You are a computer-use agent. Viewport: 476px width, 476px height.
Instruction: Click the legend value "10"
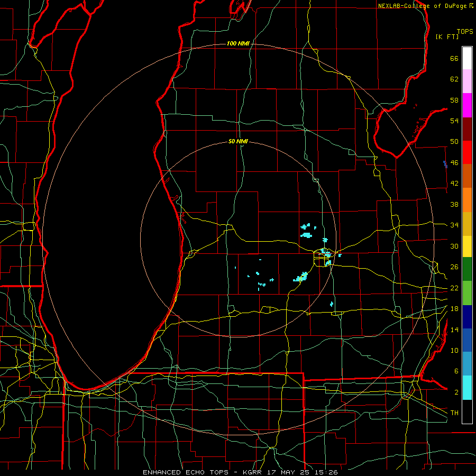(x=454, y=350)
